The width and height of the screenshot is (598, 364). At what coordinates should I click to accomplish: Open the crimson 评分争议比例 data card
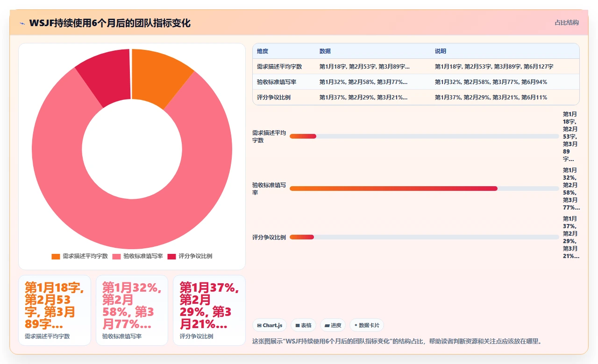tap(209, 310)
